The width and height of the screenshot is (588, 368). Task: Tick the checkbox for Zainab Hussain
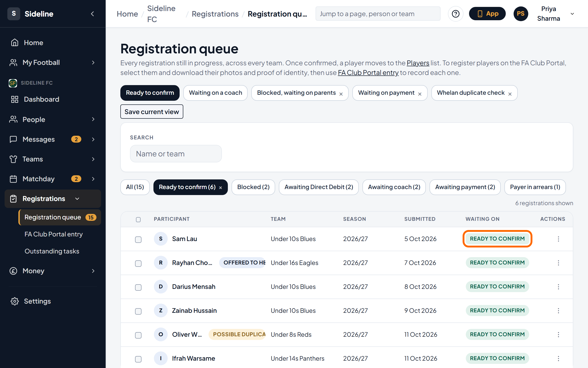click(x=138, y=311)
